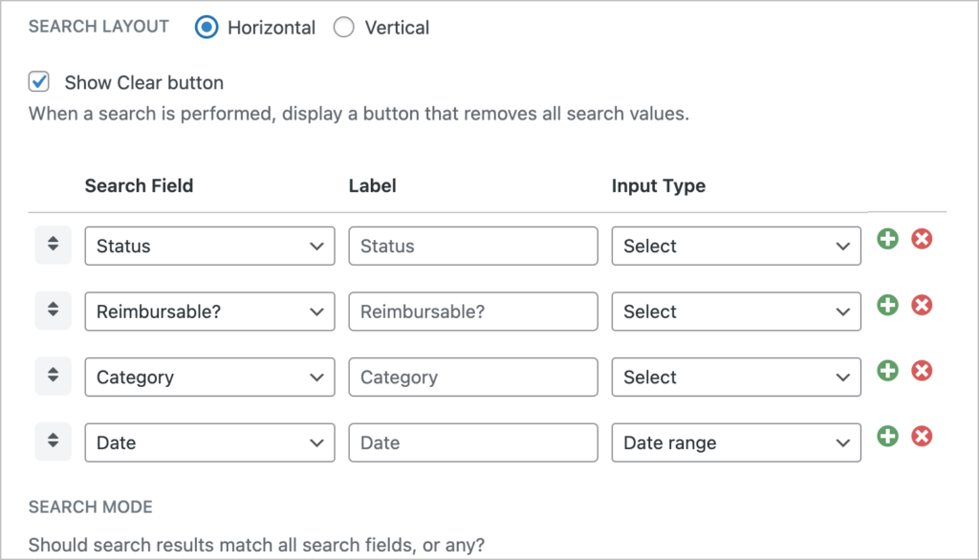Select the Vertical search layout option
This screenshot has width=979, height=560.
point(343,28)
